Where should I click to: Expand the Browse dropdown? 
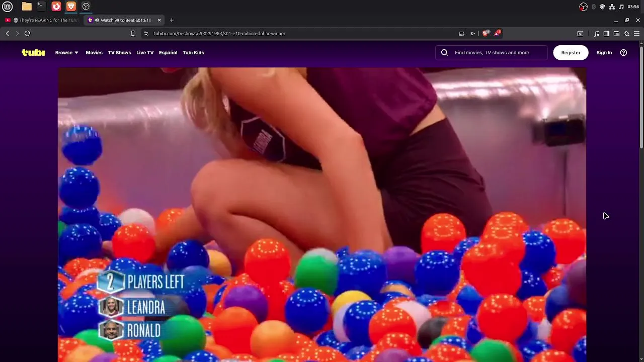pos(66,52)
